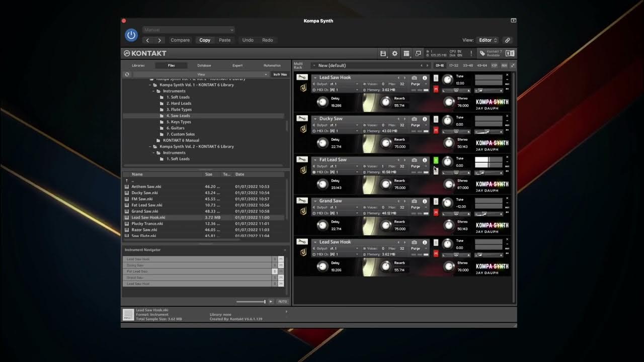Switch to Expert tab
This screenshot has width=644, height=362.
237,65
